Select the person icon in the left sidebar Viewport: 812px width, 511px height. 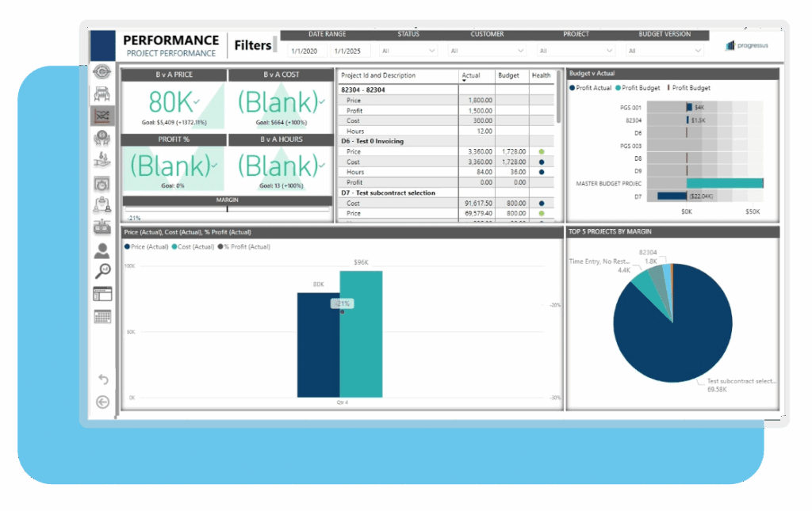coord(102,249)
